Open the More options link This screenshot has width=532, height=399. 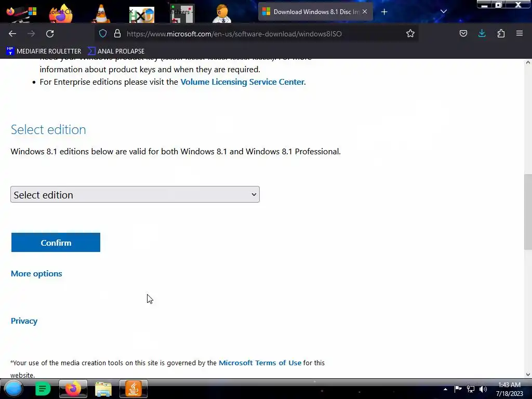coord(36,273)
